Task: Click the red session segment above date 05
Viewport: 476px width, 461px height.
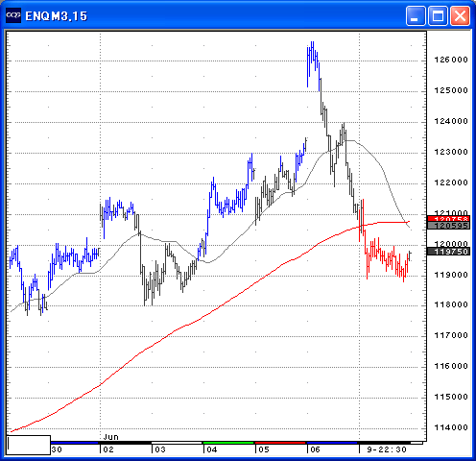Action: click(280, 443)
